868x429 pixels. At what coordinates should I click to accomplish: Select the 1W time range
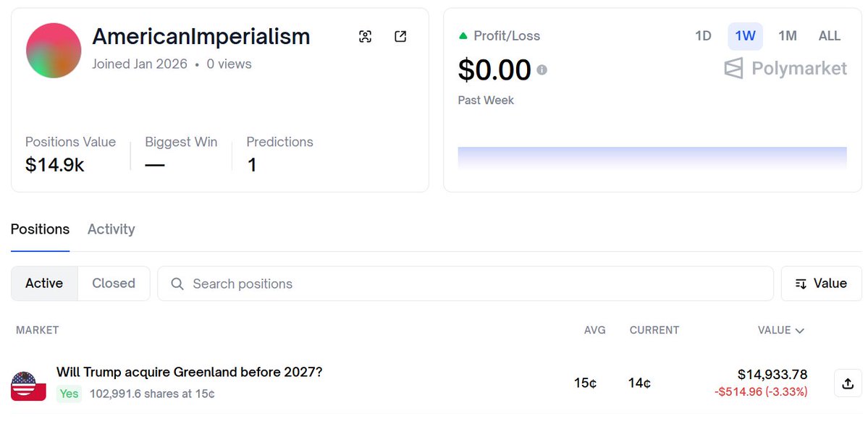coord(745,35)
